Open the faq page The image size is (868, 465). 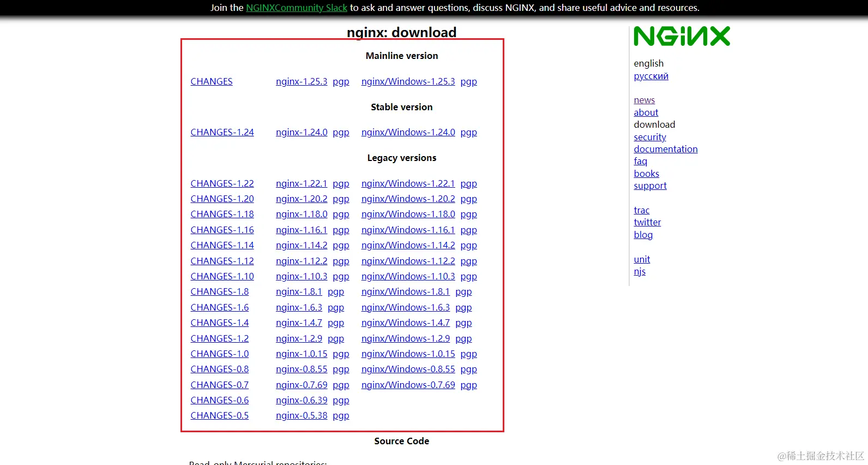(641, 161)
